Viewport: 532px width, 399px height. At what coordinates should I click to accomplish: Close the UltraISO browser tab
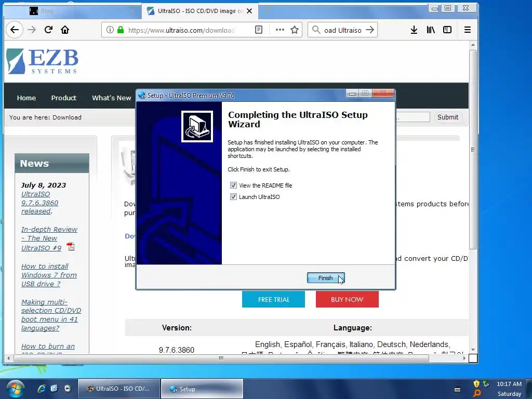[x=249, y=11]
